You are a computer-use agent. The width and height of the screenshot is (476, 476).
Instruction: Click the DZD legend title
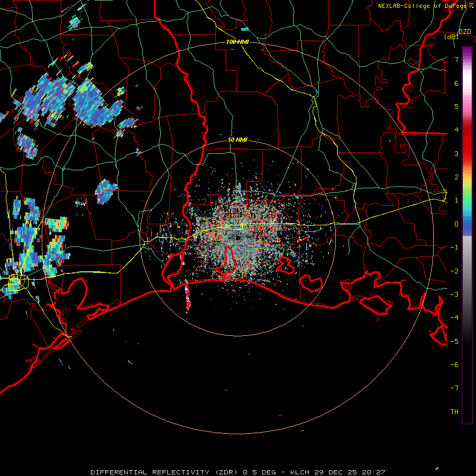click(x=464, y=32)
